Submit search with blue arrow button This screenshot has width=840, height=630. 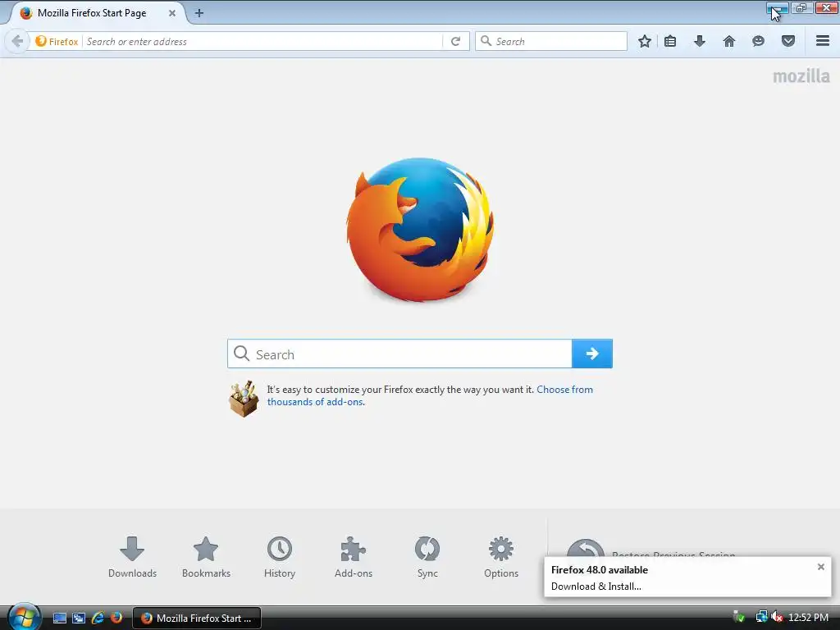[x=592, y=354]
